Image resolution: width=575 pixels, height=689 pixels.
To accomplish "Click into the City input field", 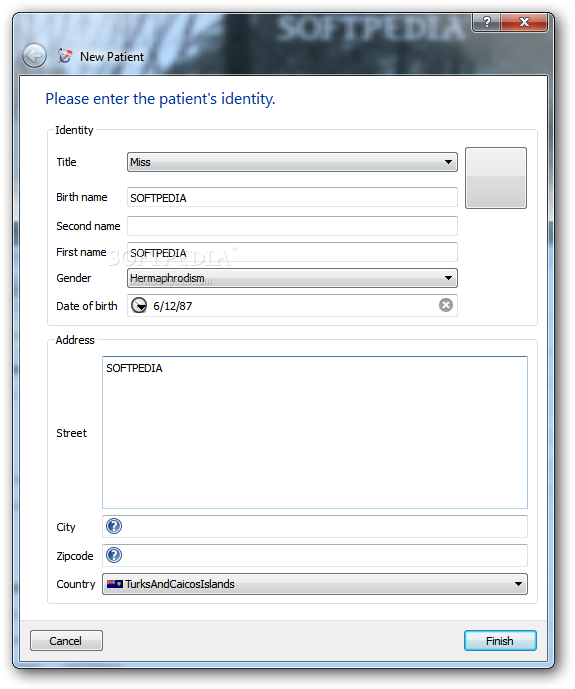I will 315,526.
